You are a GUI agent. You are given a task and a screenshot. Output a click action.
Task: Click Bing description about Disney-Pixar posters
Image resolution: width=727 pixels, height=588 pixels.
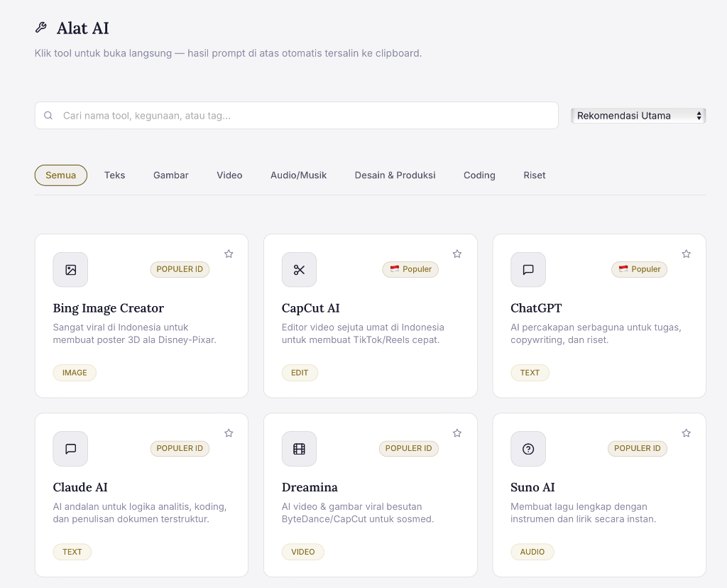pos(134,334)
